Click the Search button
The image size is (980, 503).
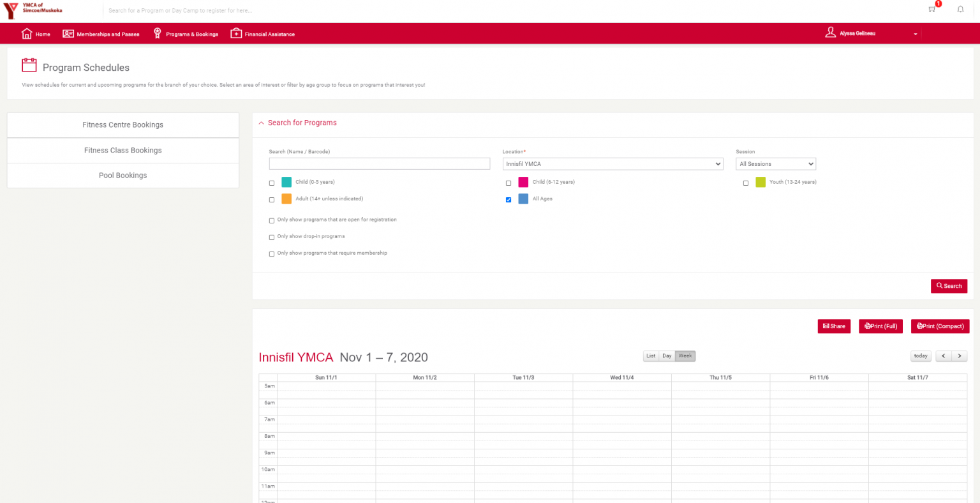949,285
